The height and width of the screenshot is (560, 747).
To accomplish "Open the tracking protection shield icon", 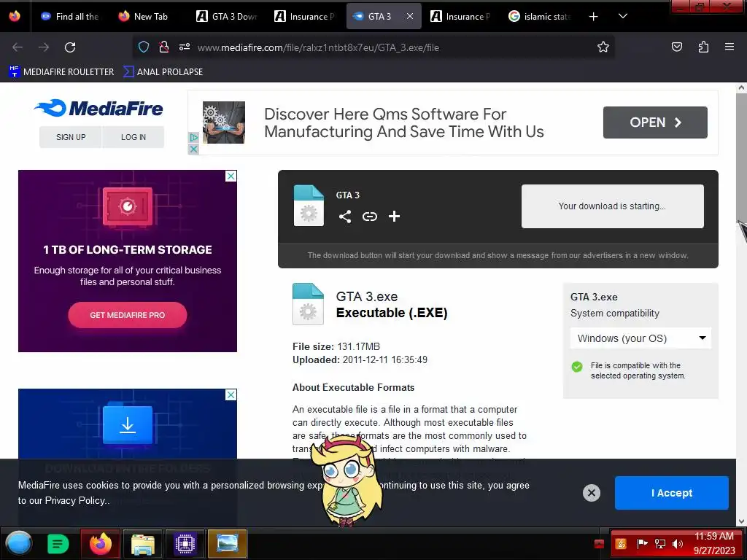I will tap(144, 47).
